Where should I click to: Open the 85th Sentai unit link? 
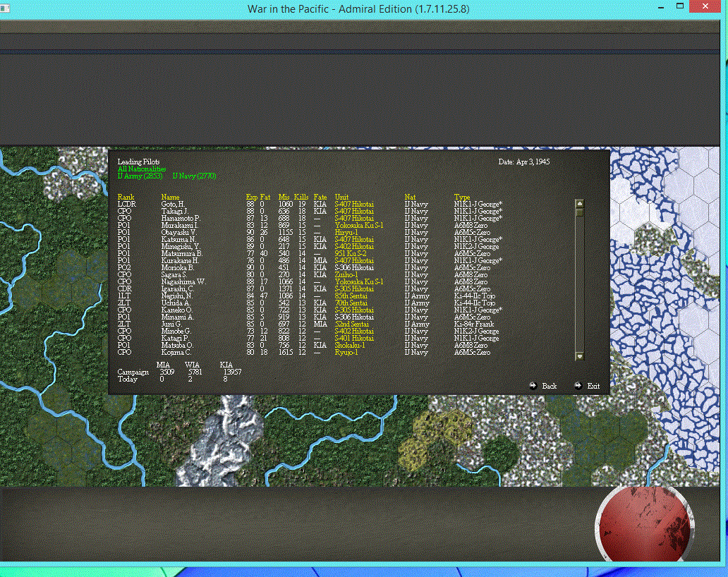click(x=351, y=296)
